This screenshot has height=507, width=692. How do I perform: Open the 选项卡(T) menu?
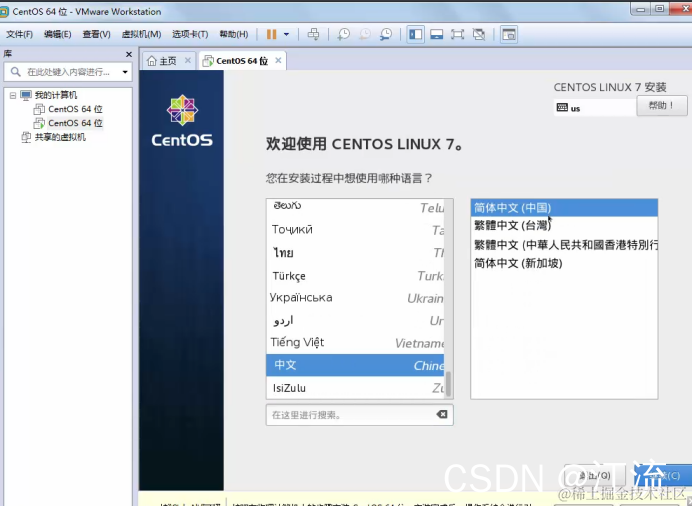click(x=190, y=34)
